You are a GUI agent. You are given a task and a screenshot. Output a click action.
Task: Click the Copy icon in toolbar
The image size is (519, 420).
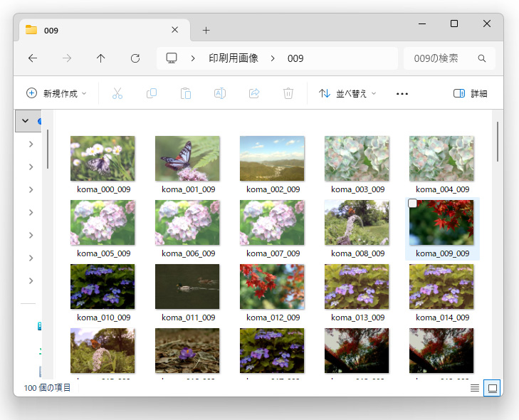[152, 93]
